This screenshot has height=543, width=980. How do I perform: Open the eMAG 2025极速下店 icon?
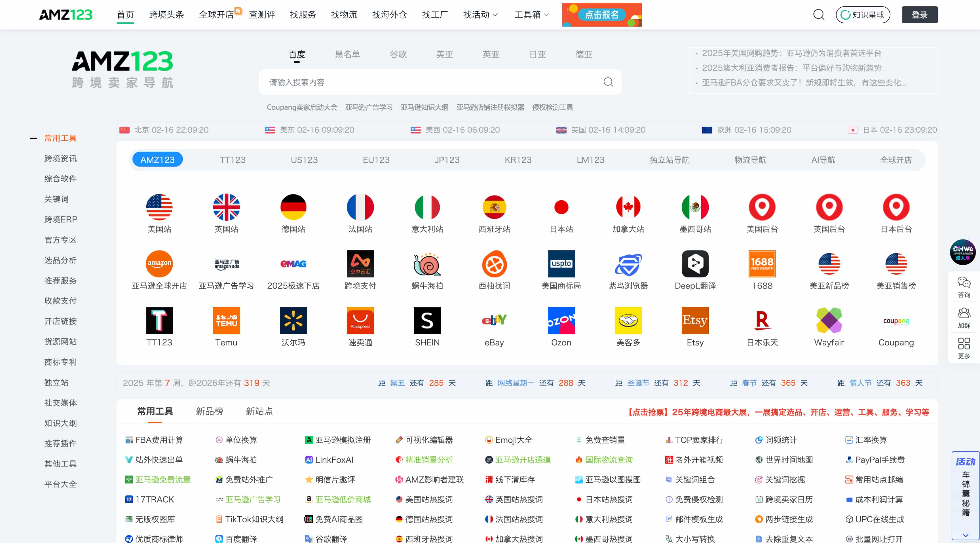point(293,264)
